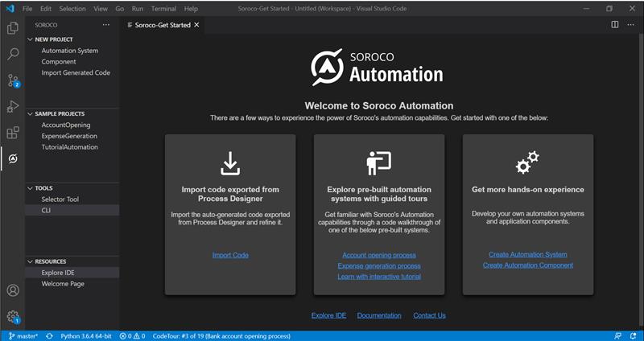Open Source Control view with badge
Screen dimensions: 644x341
13,80
